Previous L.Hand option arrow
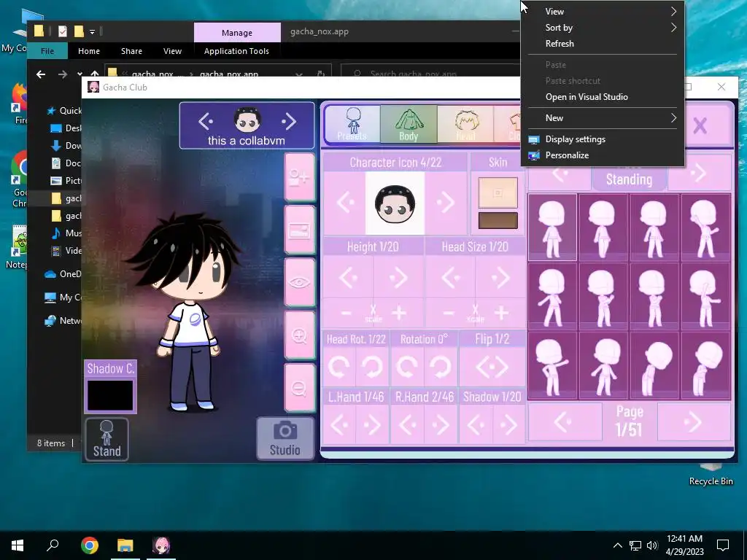The width and height of the screenshot is (747, 560). point(339,424)
